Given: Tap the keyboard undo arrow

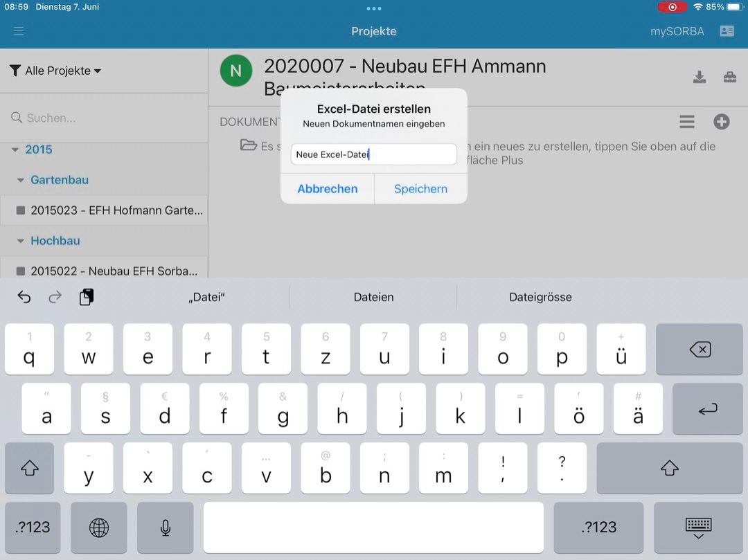Looking at the screenshot, I should tap(24, 297).
